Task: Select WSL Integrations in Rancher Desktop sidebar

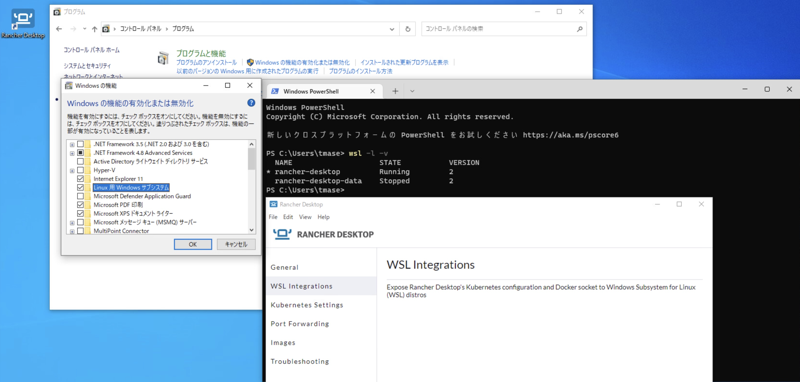Action: 321,286
